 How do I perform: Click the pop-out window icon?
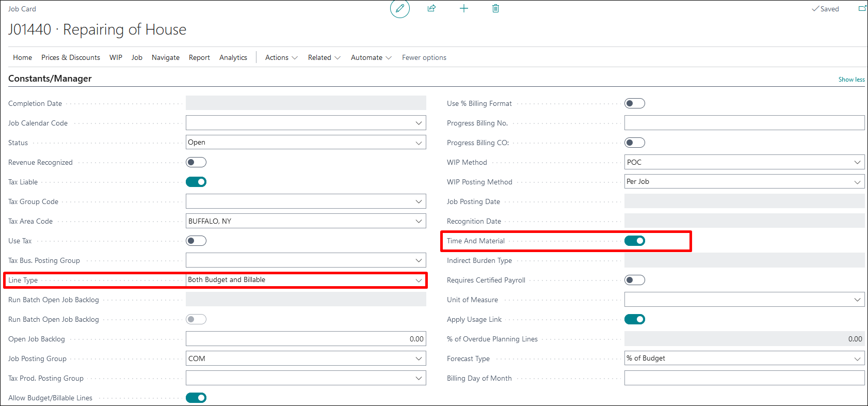coord(862,8)
